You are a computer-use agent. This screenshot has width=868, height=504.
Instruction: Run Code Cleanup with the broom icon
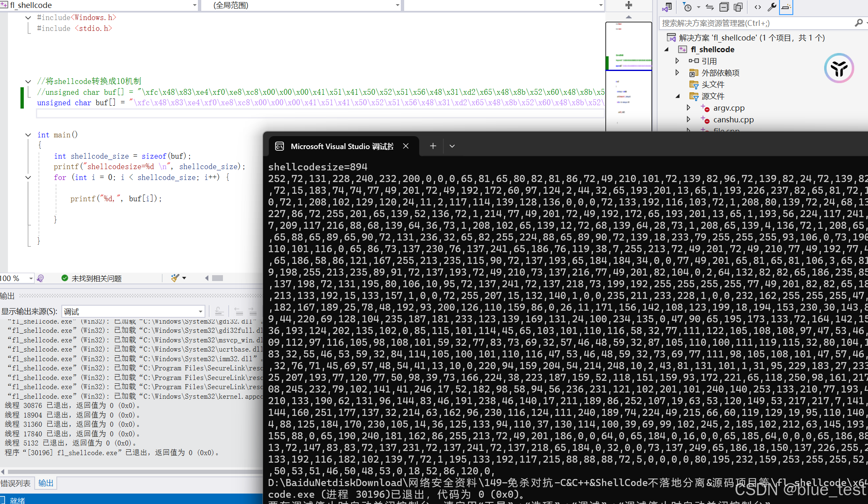pos(174,278)
